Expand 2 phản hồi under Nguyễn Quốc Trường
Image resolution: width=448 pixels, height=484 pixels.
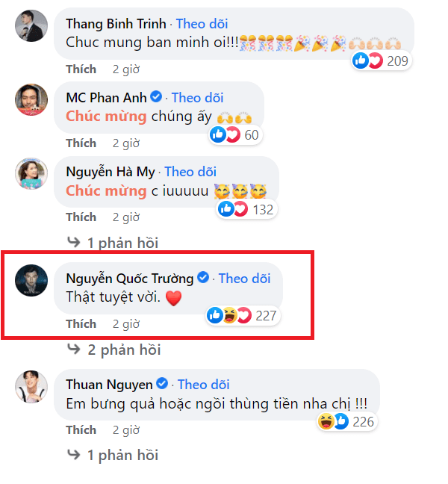(x=113, y=350)
